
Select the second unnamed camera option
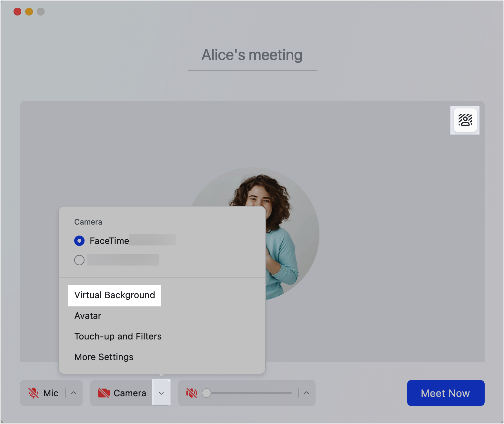coord(79,260)
